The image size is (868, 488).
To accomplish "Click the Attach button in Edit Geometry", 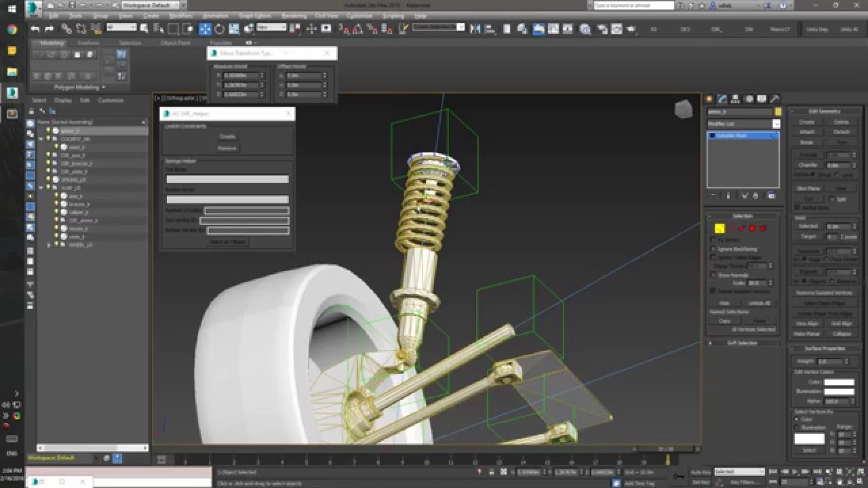I will (807, 132).
